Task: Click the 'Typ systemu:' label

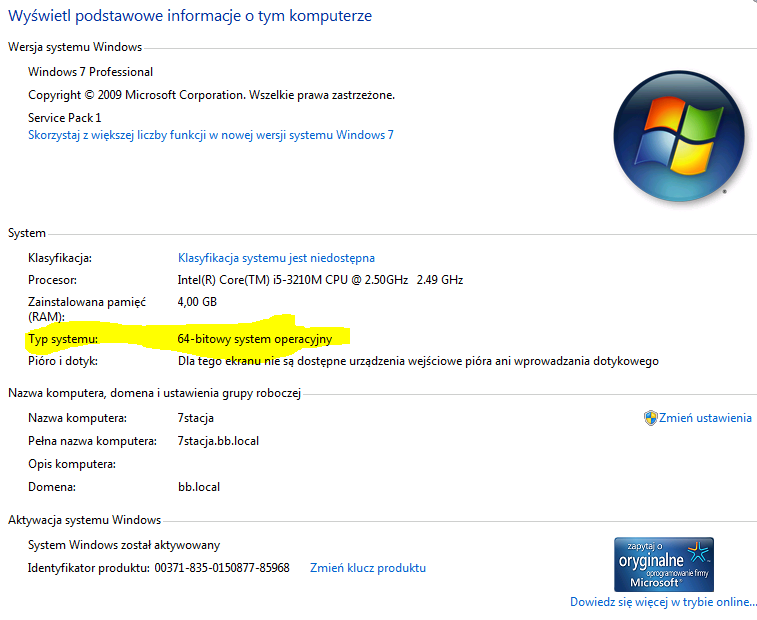Action: 63,339
